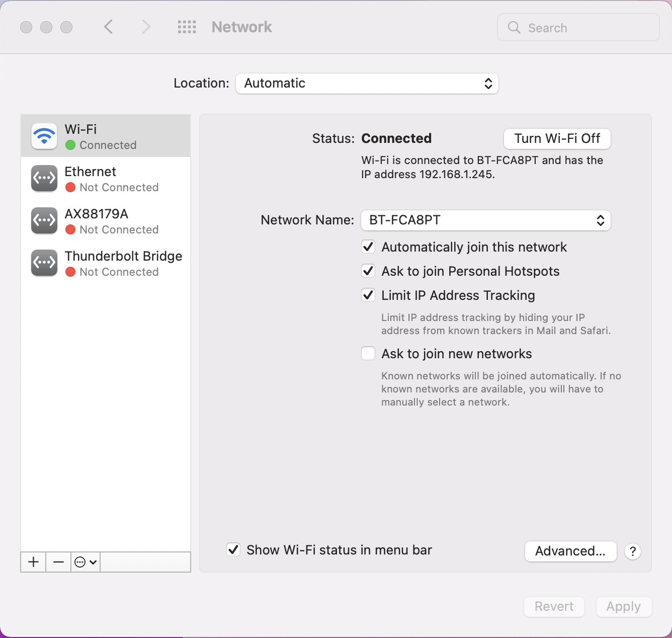The image size is (672, 638).
Task: Open the Show All preferences grid icon
Action: click(x=187, y=27)
